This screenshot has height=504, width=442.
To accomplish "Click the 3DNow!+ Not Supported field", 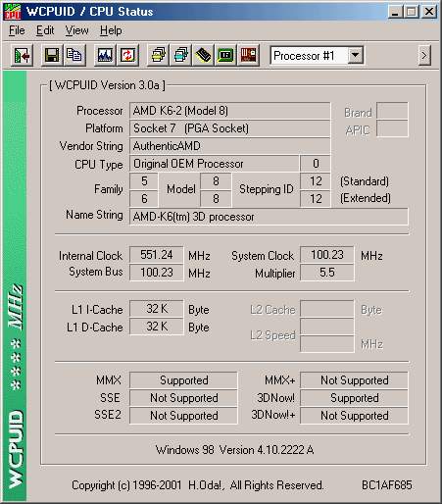I will point(354,416).
